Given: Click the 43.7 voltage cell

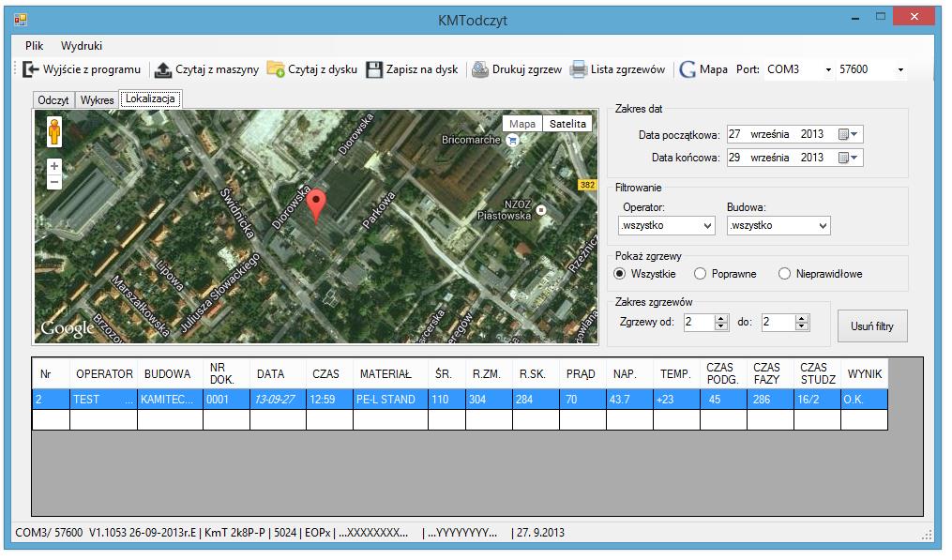Looking at the screenshot, I should 629,400.
